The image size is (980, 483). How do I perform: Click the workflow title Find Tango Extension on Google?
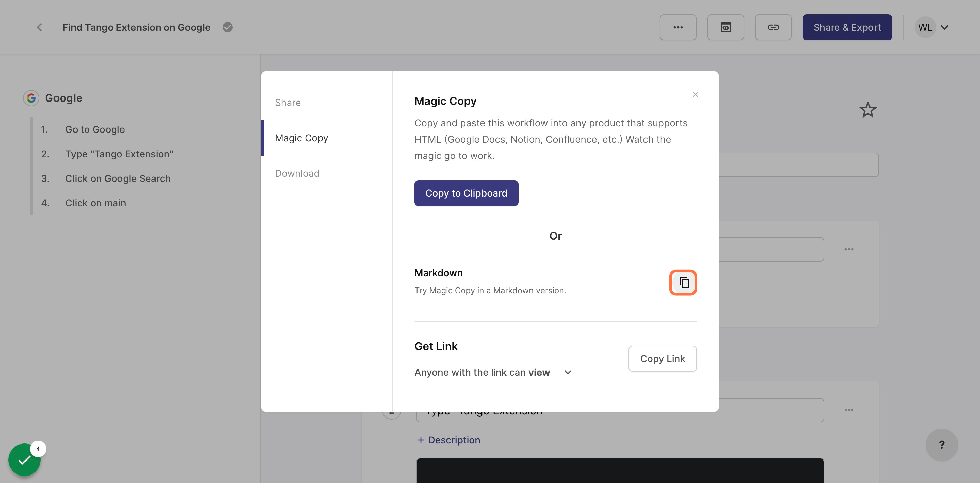pyautogui.click(x=136, y=27)
